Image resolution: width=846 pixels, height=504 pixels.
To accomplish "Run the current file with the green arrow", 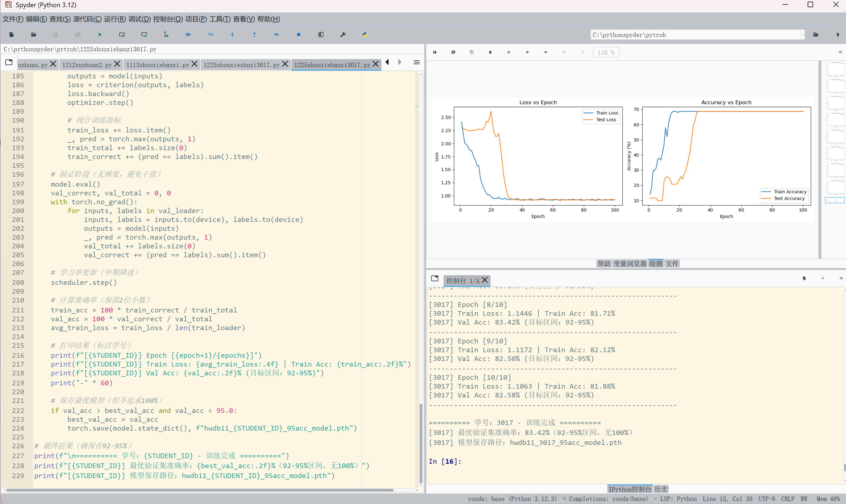I will tap(100, 35).
